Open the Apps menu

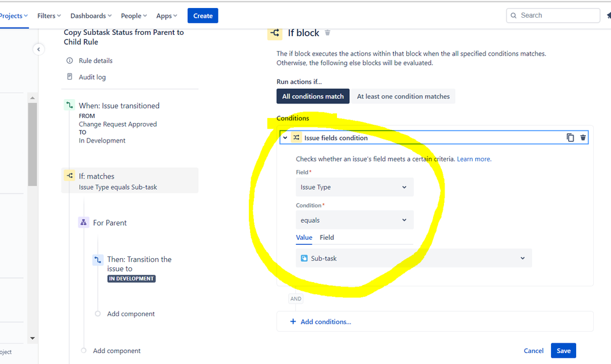pyautogui.click(x=167, y=15)
